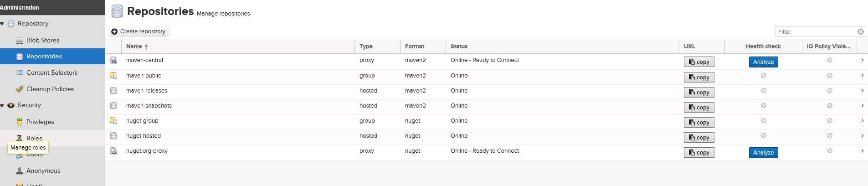Click the nuget-group repository folder icon
868x186 pixels.
point(113,121)
